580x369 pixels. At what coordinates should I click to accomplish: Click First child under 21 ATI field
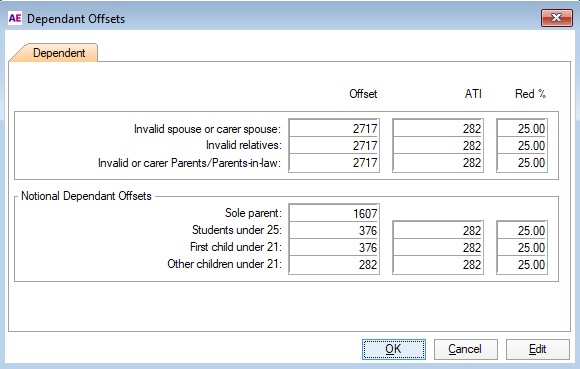[x=438, y=247]
